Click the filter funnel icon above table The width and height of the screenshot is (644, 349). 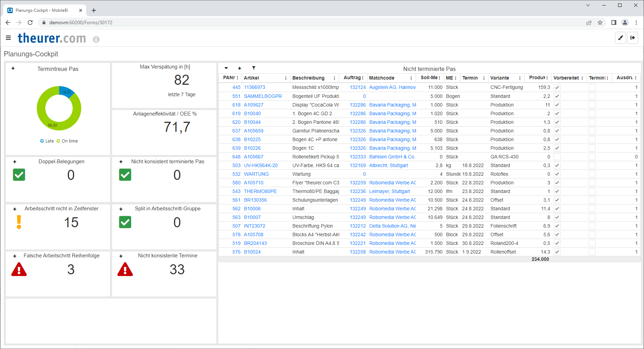coord(254,68)
